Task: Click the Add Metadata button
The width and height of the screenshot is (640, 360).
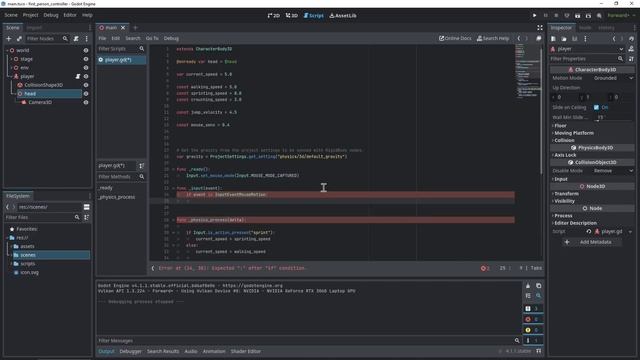Action: click(591, 242)
